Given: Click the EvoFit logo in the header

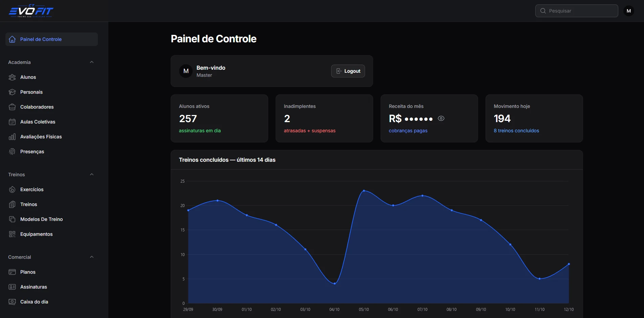Looking at the screenshot, I should click(31, 11).
